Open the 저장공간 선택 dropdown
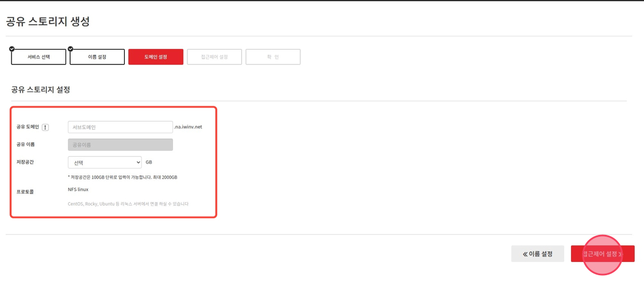The width and height of the screenshot is (644, 285). 105,162
